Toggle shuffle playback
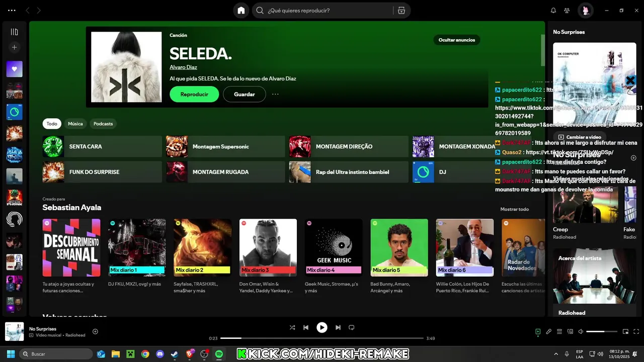The image size is (644, 362). click(x=292, y=327)
